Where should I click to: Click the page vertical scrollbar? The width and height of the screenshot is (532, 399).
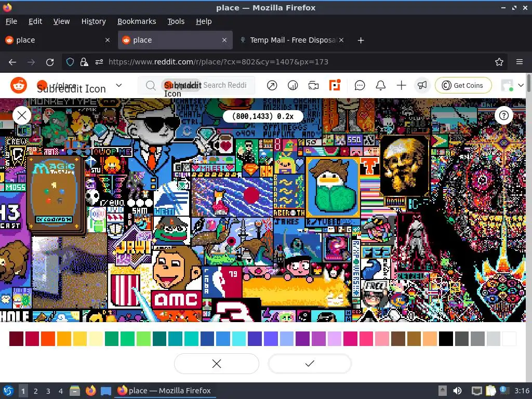click(528, 83)
